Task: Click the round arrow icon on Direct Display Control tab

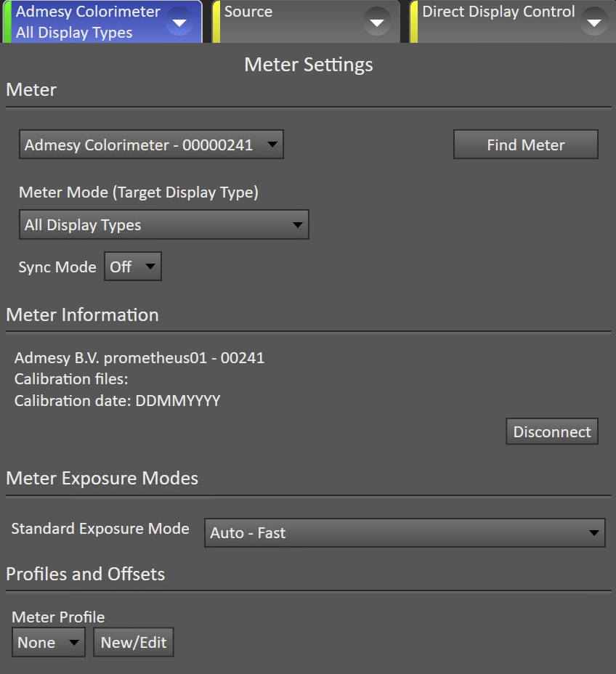Action: [x=594, y=22]
